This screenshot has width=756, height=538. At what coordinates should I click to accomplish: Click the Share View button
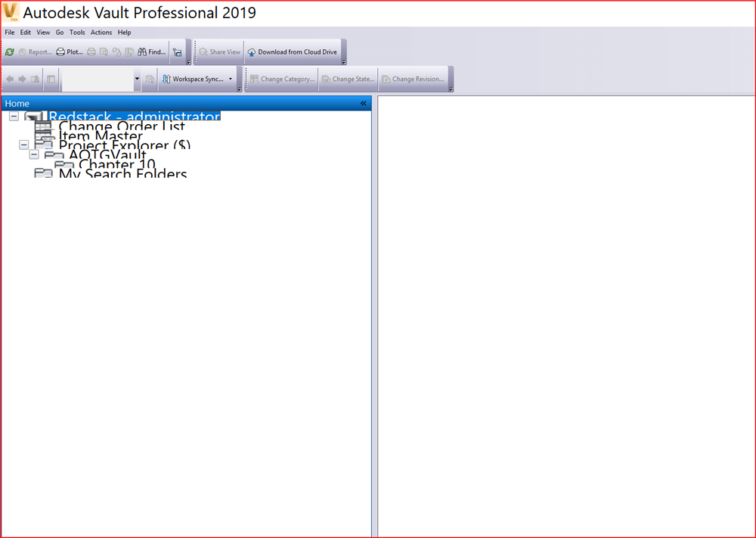coord(220,51)
